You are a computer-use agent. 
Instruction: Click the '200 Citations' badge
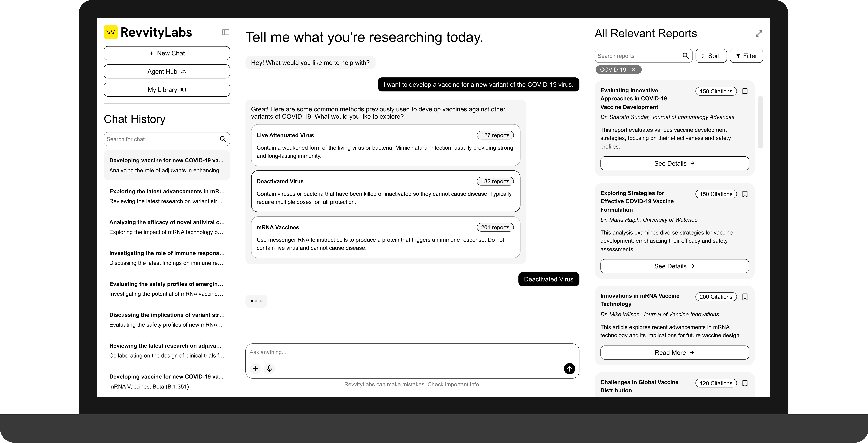[x=716, y=297]
